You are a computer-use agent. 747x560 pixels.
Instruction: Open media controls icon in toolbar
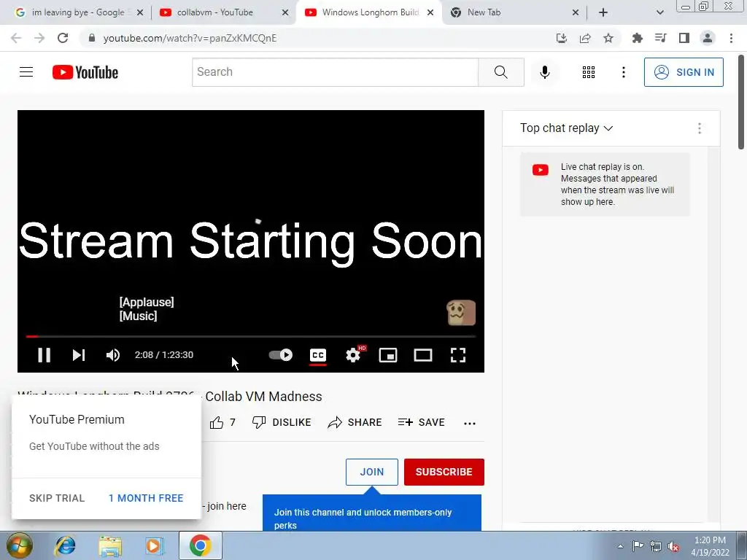point(660,38)
